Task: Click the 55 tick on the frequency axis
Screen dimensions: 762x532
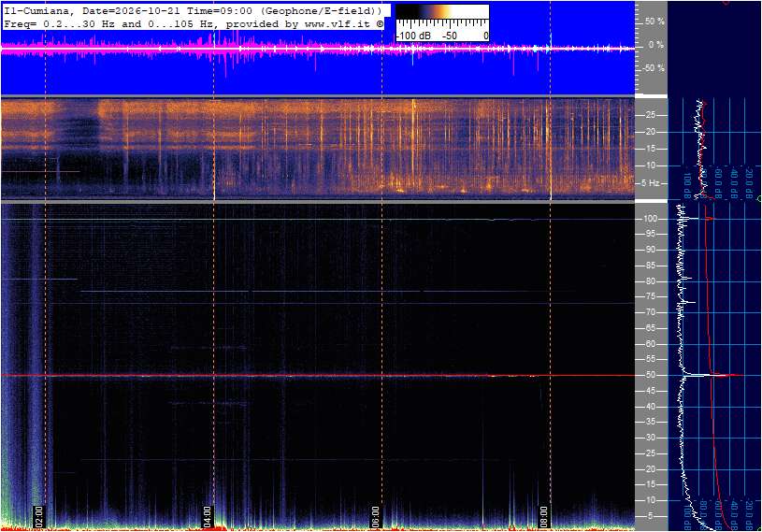Action: pos(650,360)
